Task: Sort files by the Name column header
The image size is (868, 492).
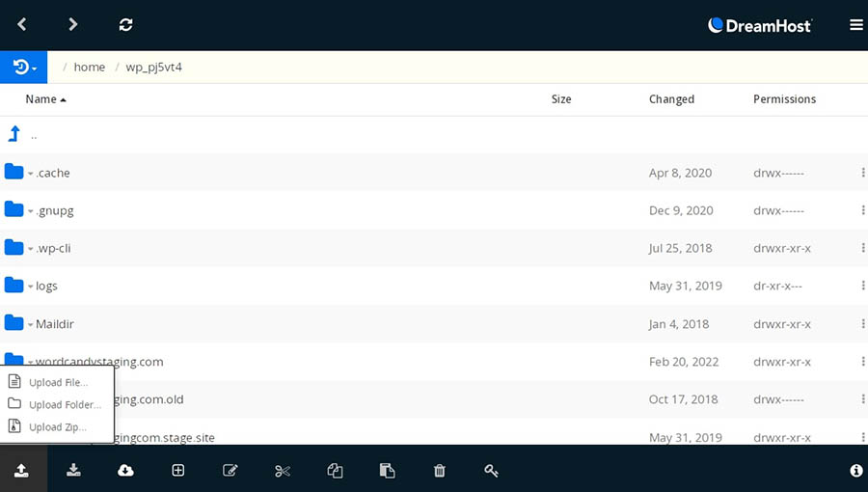Action: click(x=41, y=99)
